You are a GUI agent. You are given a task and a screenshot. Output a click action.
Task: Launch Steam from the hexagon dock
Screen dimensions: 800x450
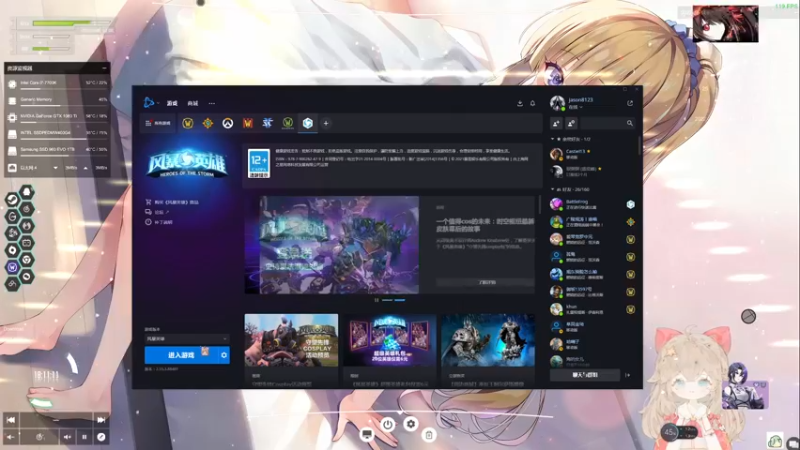pos(12,199)
